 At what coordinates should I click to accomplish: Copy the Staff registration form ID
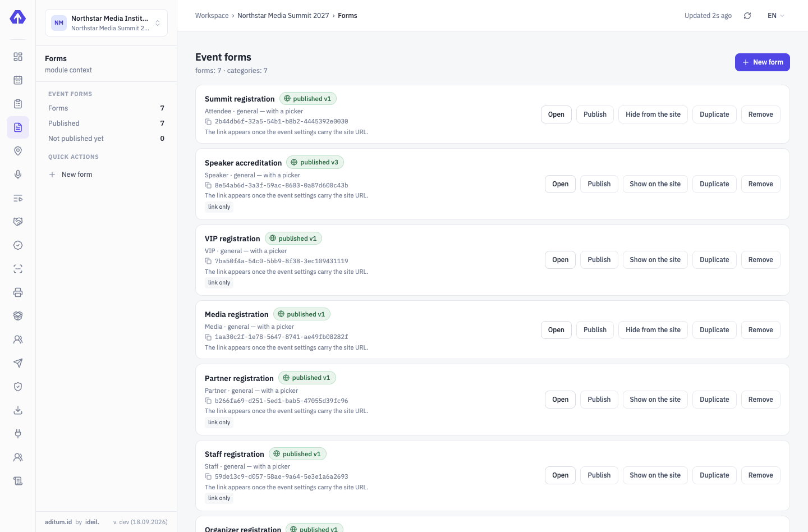(x=208, y=477)
